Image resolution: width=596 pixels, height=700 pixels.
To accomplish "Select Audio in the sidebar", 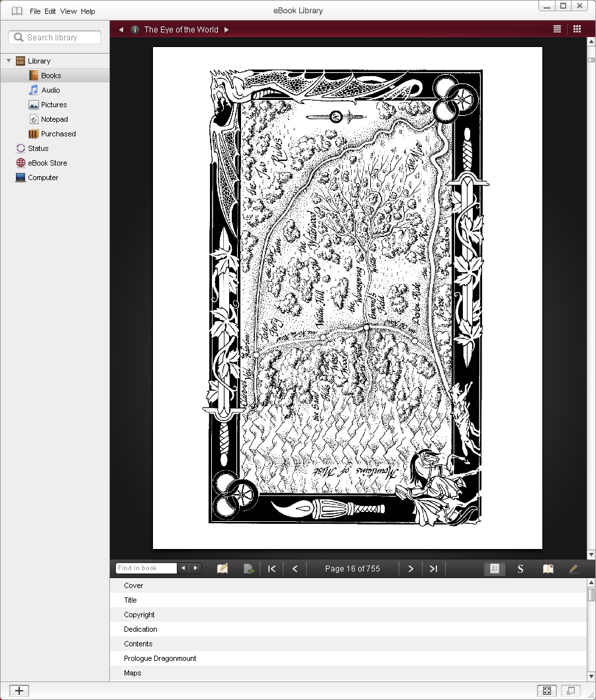I will click(x=50, y=90).
